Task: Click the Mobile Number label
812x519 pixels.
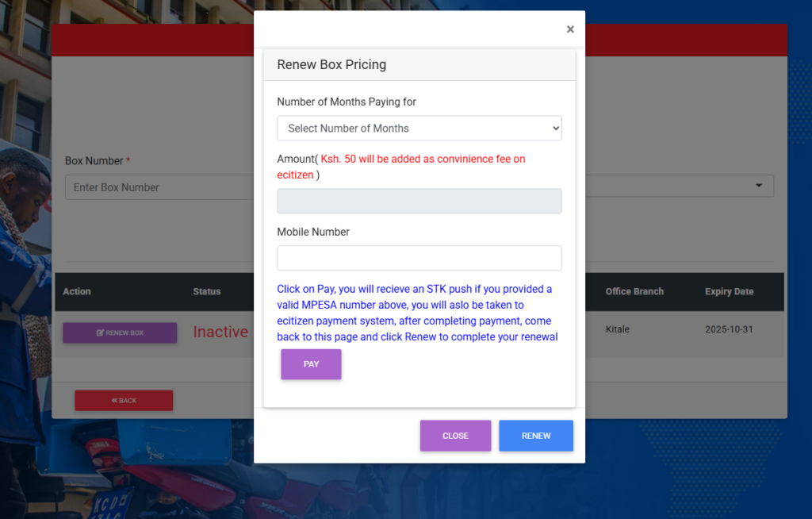Action: (313, 232)
